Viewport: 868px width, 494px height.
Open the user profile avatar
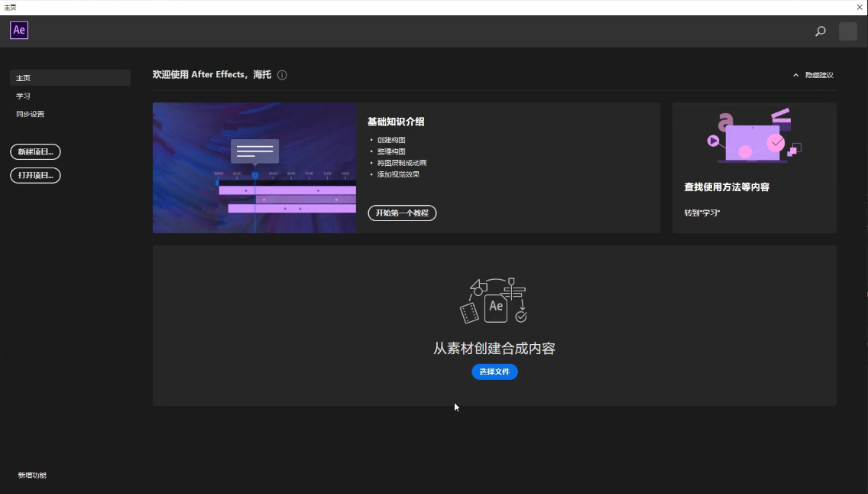coord(847,31)
